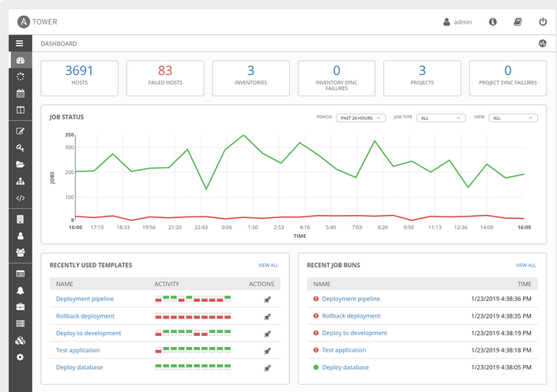This screenshot has height=392, width=557.
Task: Open My View columns icon in sidebar
Action: pos(21,110)
